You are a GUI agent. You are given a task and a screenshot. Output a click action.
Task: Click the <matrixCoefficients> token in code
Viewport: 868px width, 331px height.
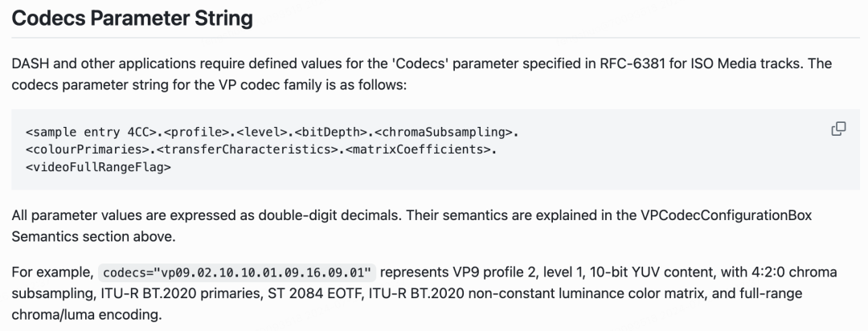pos(418,149)
